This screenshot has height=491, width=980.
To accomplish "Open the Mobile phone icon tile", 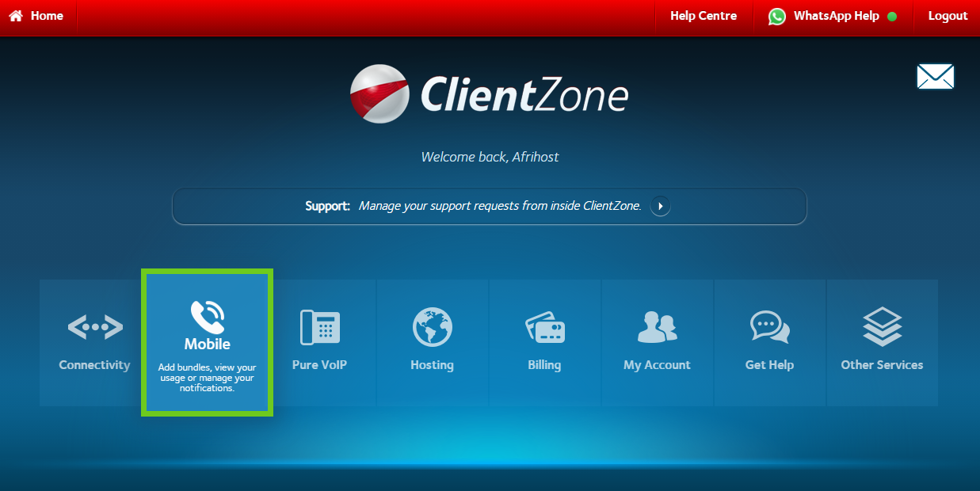I will tap(207, 317).
